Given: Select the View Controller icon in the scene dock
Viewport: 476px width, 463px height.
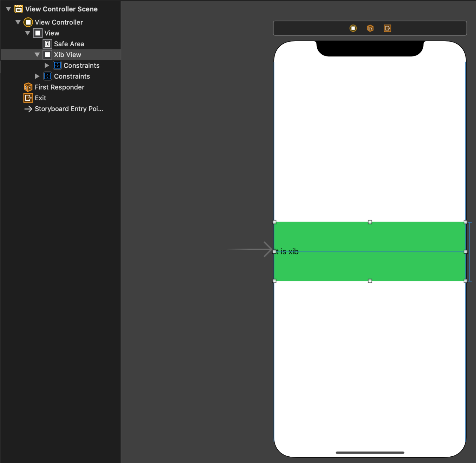Looking at the screenshot, I should pos(353,28).
